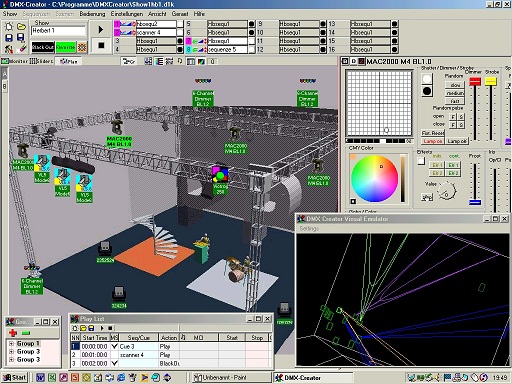Viewport: 512px width, 384px height.
Task: Click the white shutter open button
Action: tap(427, 79)
